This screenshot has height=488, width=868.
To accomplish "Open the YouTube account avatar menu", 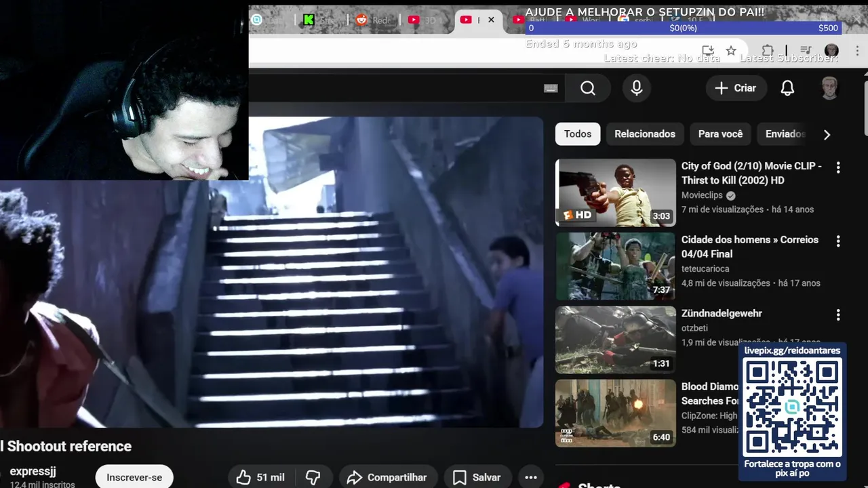I will (829, 88).
